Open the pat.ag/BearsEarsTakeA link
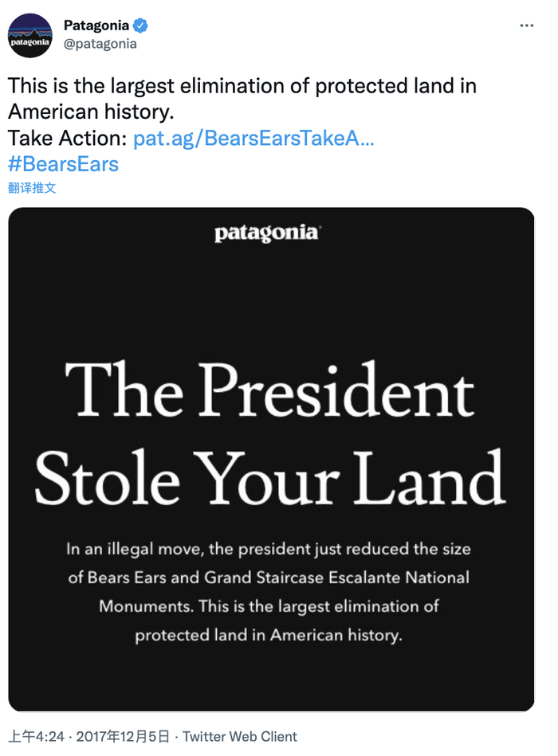Viewport: 558px width, 756px height. click(253, 138)
